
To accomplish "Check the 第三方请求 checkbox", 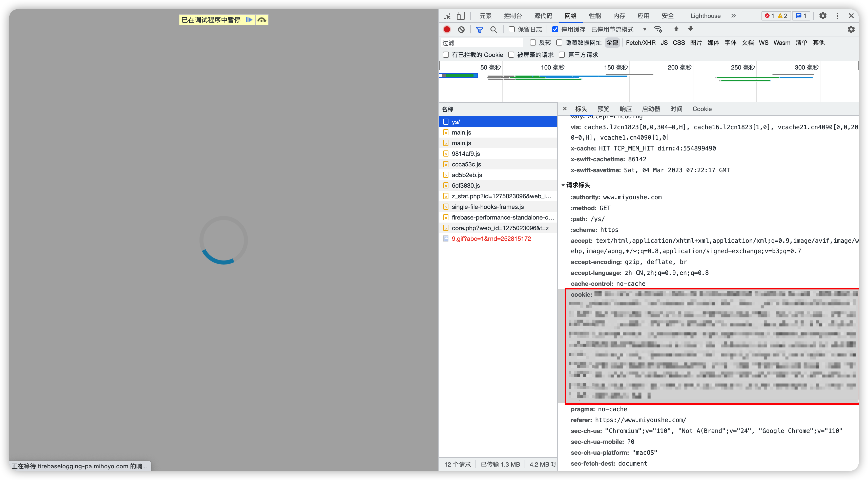I will point(562,55).
